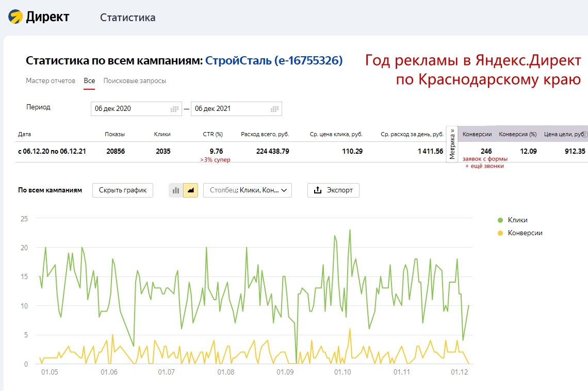The image size is (588, 391).
Task: Click the 224 438.79 total spend value
Action: click(x=273, y=152)
